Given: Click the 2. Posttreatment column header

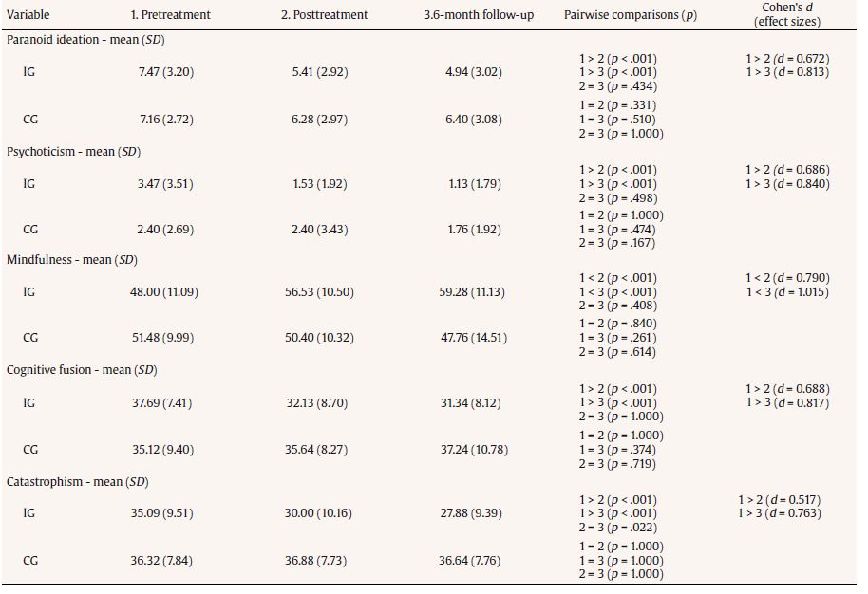Looking at the screenshot, I should click(324, 15).
